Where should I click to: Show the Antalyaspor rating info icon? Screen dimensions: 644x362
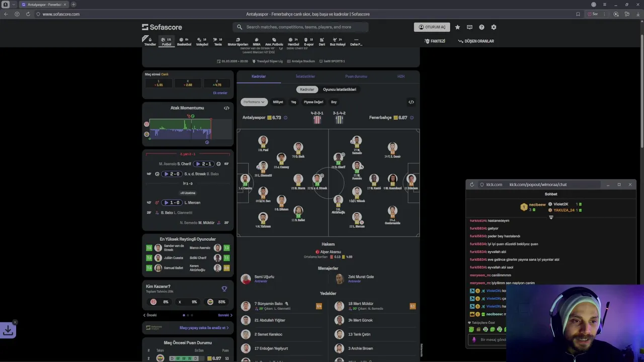click(285, 118)
